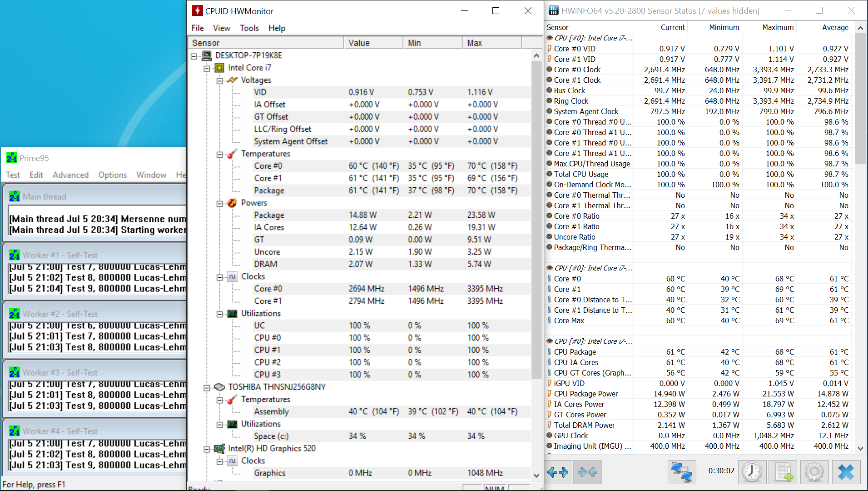The width and height of the screenshot is (868, 491).
Task: Open Prime95 Window menu
Action: [x=151, y=175]
